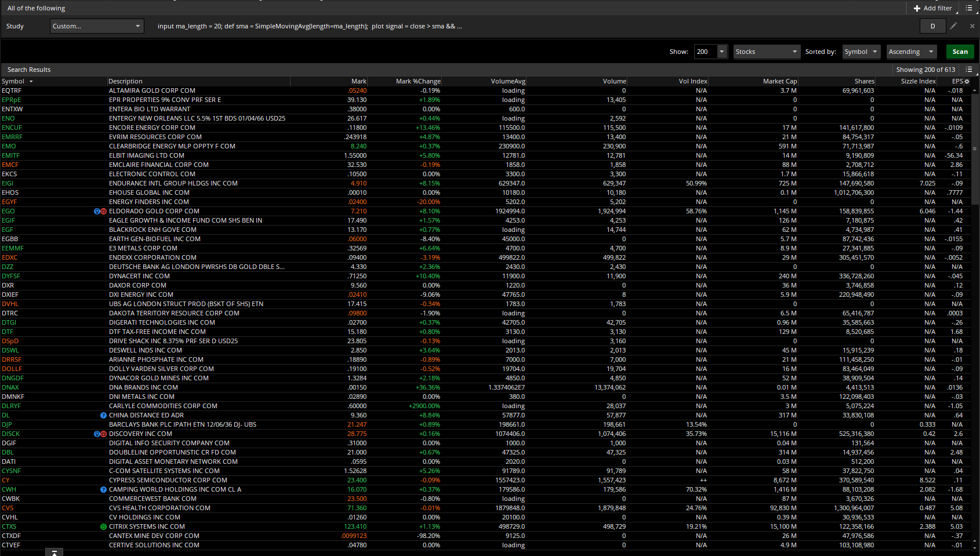
Task: Select the EPRpE symbol
Action: coord(11,100)
